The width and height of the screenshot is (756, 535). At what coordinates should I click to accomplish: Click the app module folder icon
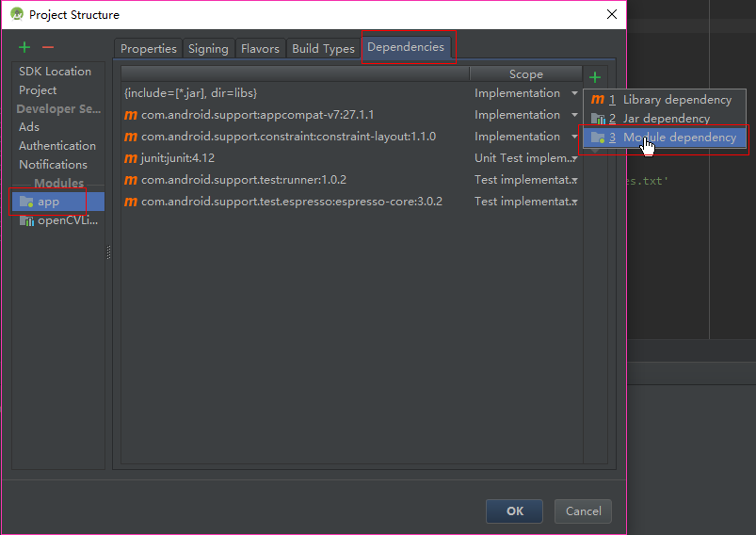click(x=26, y=202)
